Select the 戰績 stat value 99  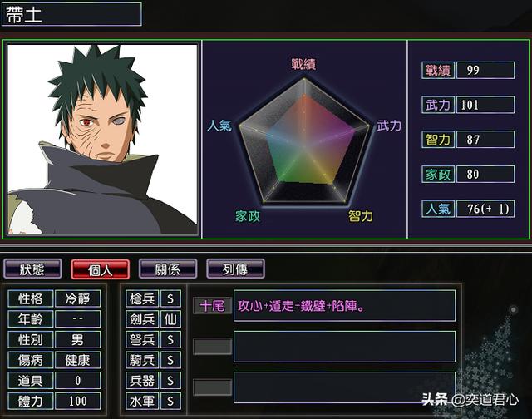click(485, 70)
